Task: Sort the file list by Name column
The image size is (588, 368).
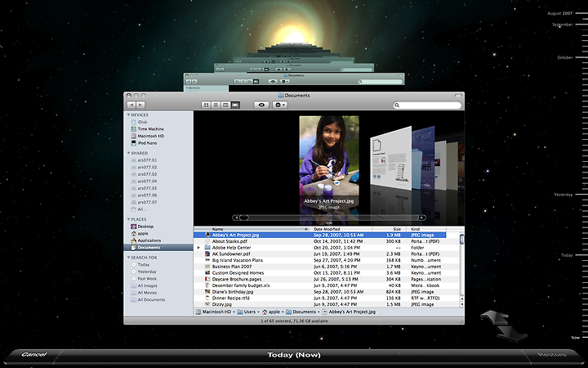Action: [x=252, y=229]
